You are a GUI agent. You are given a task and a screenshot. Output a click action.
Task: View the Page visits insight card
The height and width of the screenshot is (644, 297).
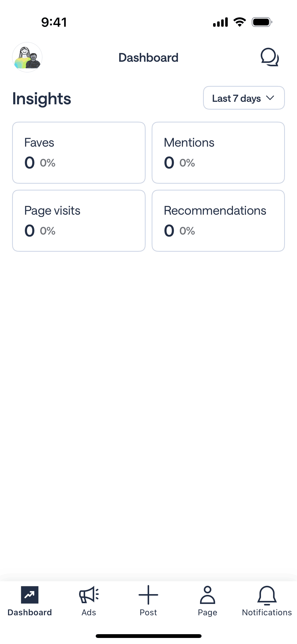tap(79, 221)
